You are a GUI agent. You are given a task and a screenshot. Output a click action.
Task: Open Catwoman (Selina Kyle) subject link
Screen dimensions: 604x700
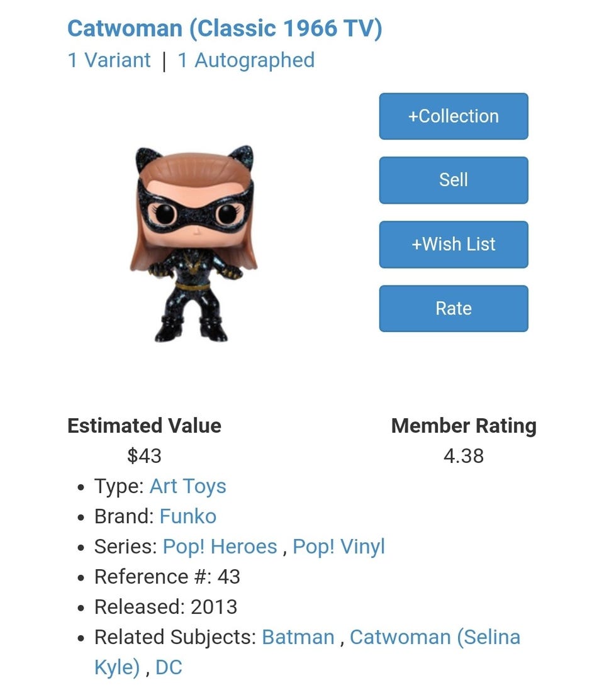click(x=434, y=637)
